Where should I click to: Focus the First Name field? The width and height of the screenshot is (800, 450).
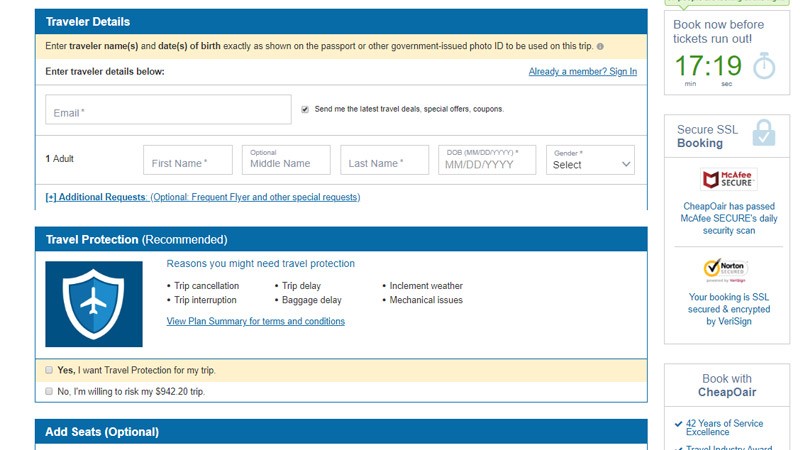point(188,160)
